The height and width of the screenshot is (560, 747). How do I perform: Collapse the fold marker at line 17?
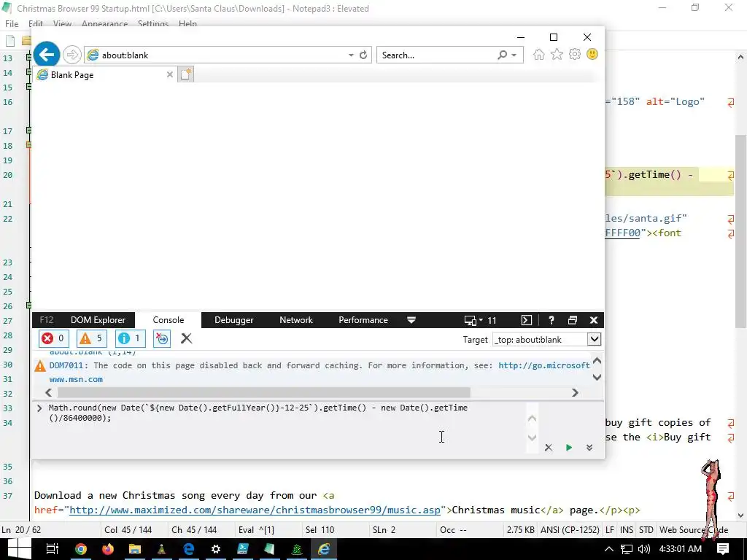click(x=28, y=130)
